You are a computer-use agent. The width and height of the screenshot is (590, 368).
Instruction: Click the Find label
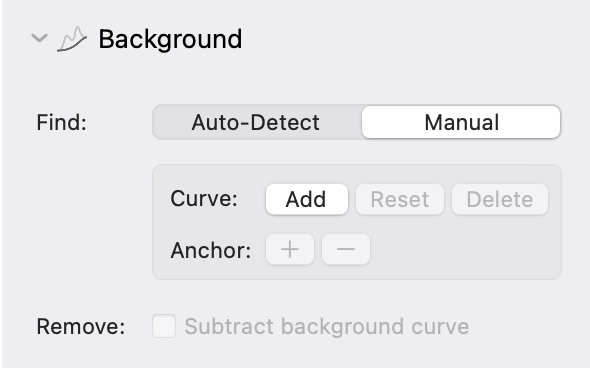pos(61,123)
